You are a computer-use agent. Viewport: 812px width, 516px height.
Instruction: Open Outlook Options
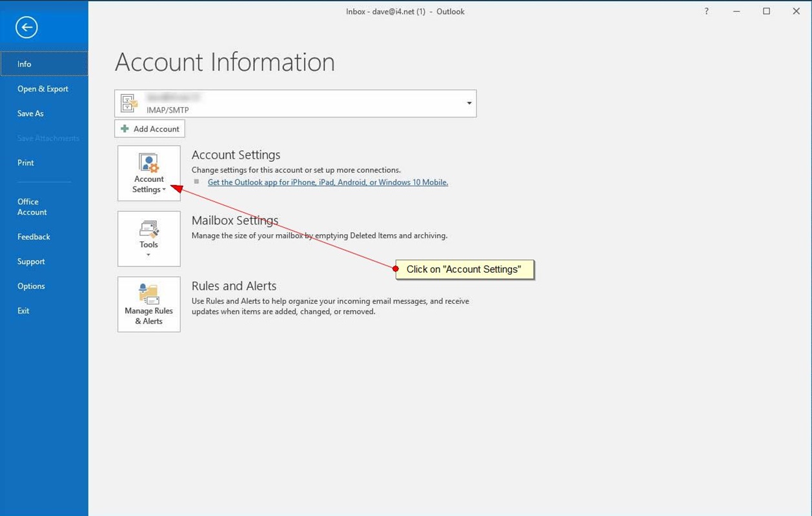point(44,286)
